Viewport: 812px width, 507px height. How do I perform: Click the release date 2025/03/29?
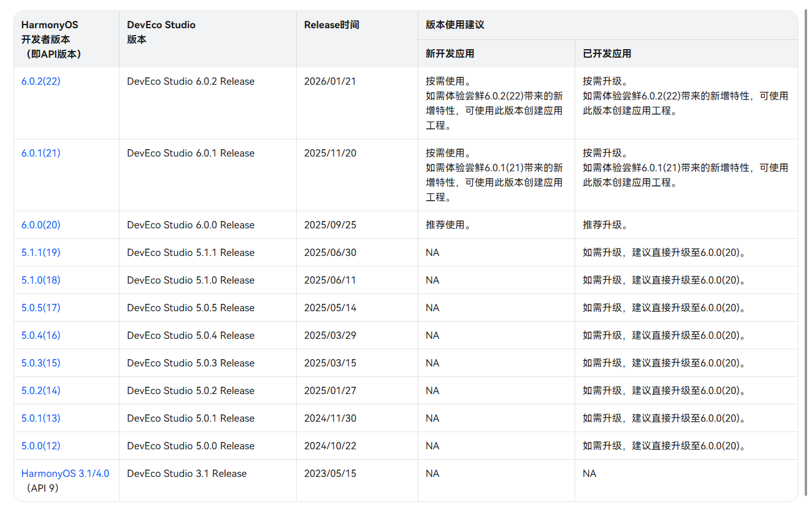(x=330, y=335)
